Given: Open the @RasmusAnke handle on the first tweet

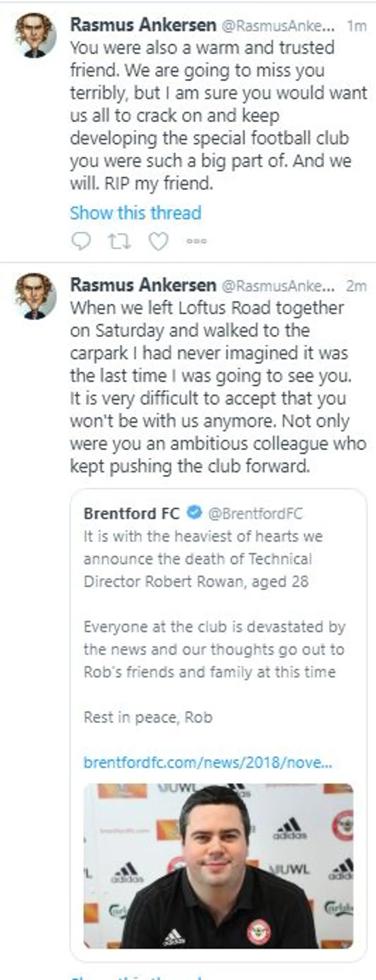Looking at the screenshot, I should click(x=278, y=26).
